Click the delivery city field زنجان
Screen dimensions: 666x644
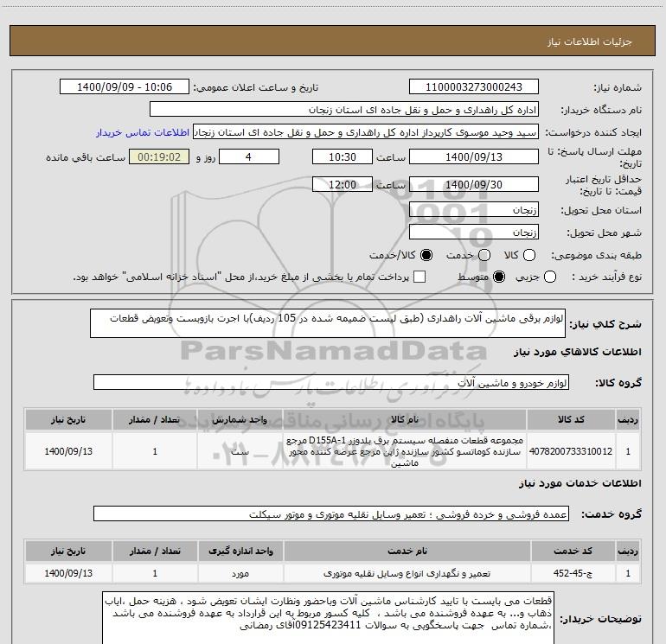[474, 233]
